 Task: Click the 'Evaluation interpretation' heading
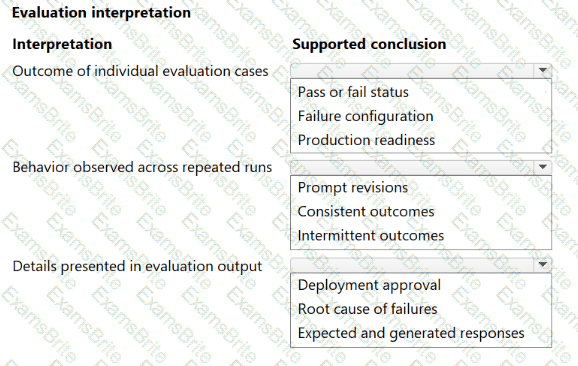(x=101, y=13)
